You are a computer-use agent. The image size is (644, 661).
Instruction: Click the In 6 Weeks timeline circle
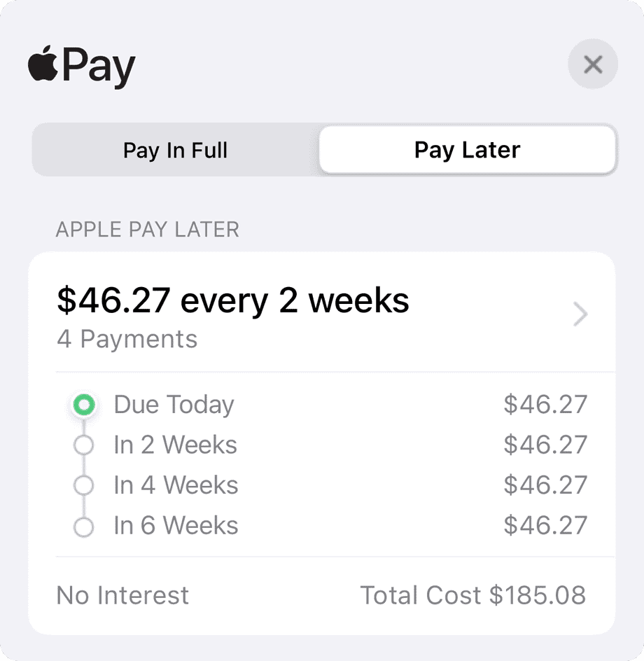[x=83, y=527]
